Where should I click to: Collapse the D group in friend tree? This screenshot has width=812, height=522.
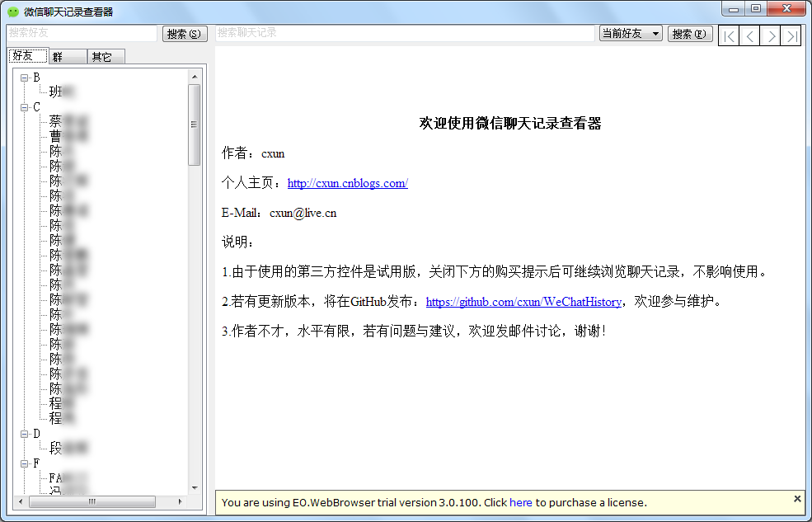[25, 434]
